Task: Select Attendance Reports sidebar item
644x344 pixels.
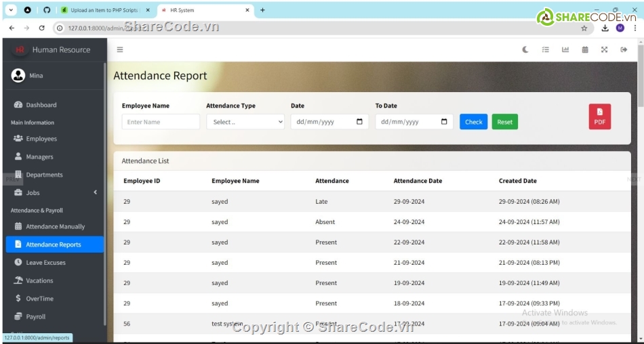Action: 54,244
